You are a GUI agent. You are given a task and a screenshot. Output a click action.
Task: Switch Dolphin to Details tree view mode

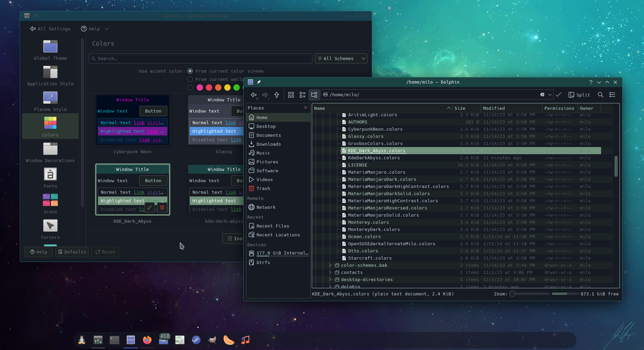tap(314, 95)
